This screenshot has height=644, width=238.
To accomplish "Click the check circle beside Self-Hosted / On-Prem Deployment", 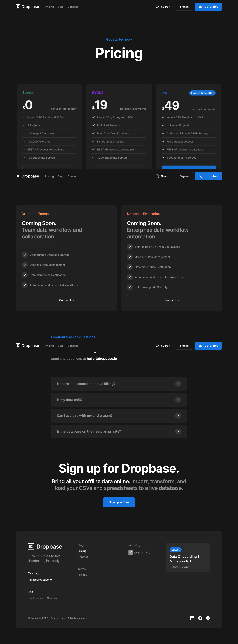I will click(130, 247).
